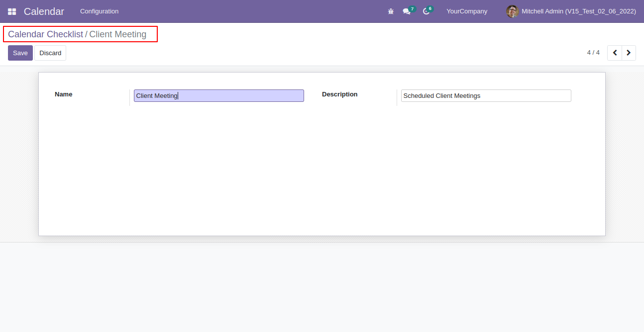The width and height of the screenshot is (644, 332).
Task: Open the debug bug icon menu
Action: click(391, 11)
